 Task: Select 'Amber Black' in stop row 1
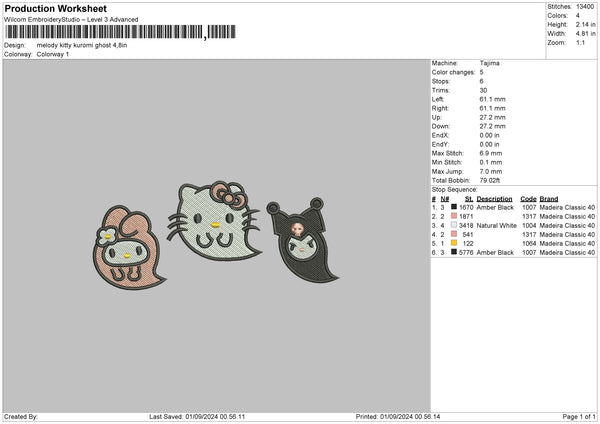point(495,208)
